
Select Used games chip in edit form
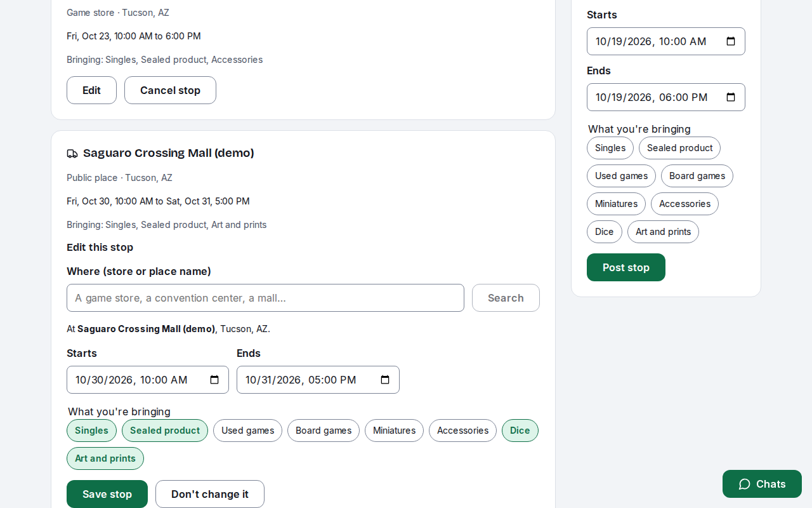(x=247, y=431)
